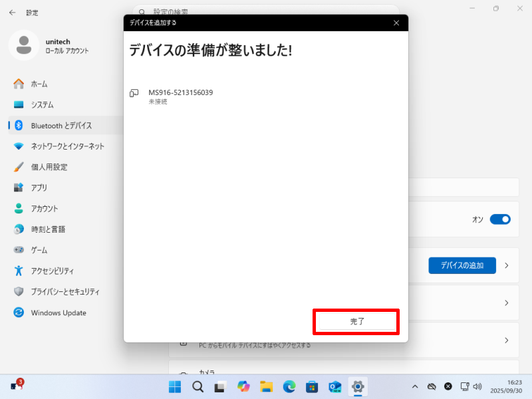532x399 pixels.
Task: Click the ネットワークとインターネット Wi-Fi icon
Action: [19, 146]
